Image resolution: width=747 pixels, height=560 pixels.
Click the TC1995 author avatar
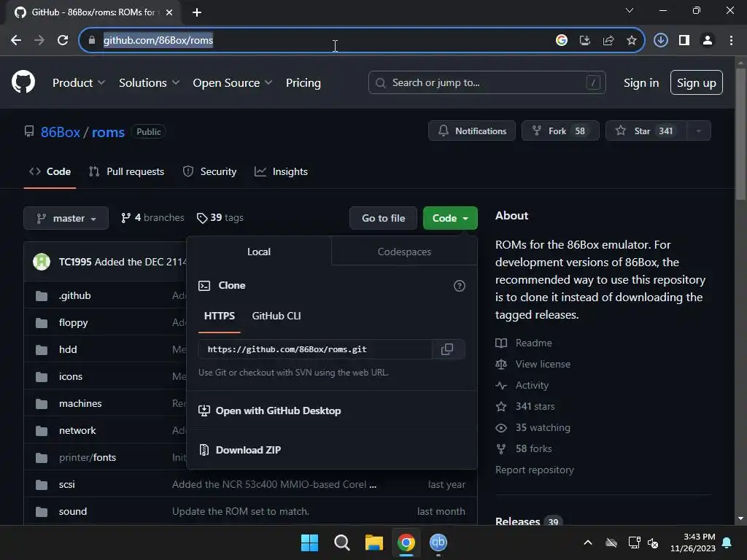pos(42,262)
